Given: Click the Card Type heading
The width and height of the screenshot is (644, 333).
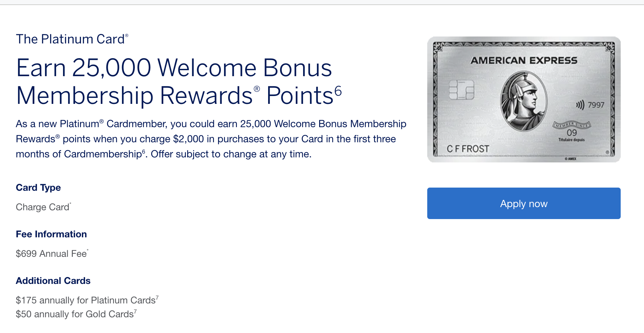Looking at the screenshot, I should pos(38,188).
